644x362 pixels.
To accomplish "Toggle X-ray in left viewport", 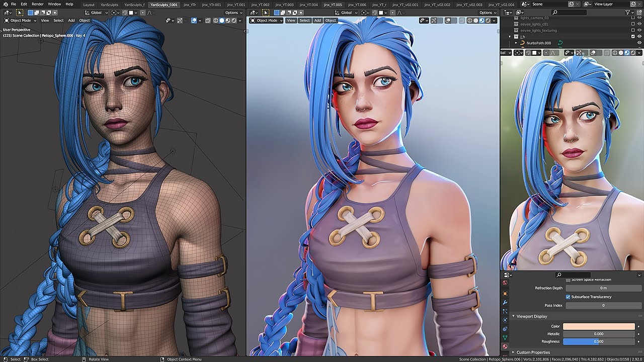I will click(x=208, y=21).
